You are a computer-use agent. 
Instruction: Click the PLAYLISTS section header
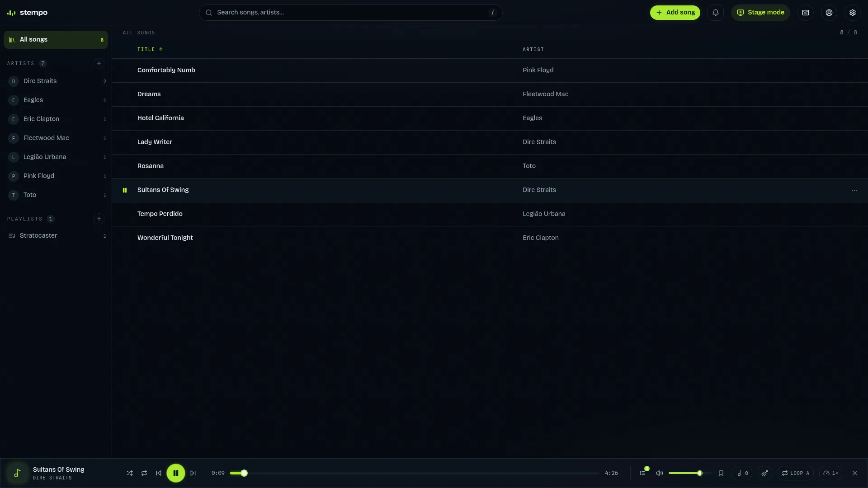25,219
